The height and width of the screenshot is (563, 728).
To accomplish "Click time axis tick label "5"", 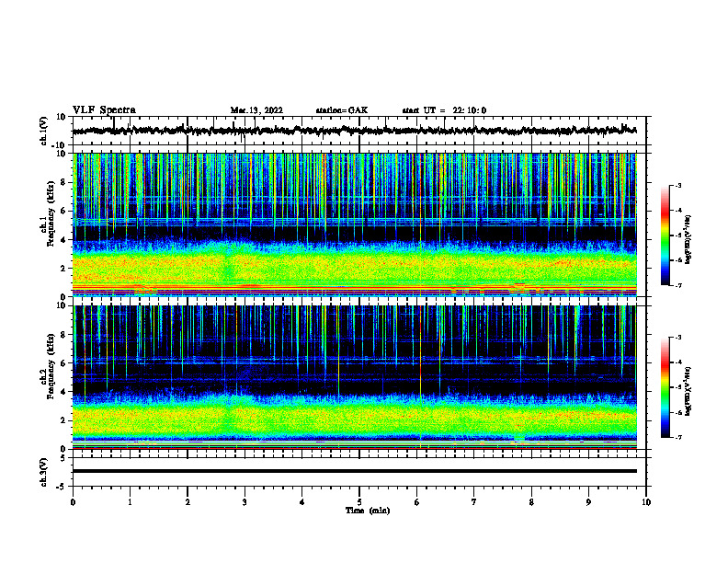I will (359, 502).
